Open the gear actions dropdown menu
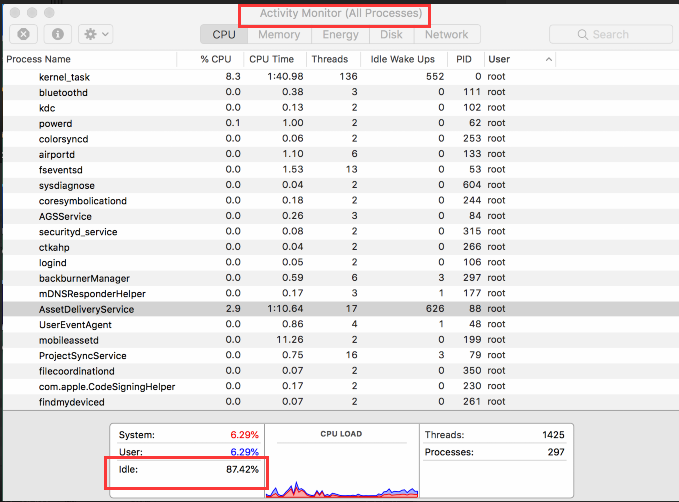The width and height of the screenshot is (679, 502). click(x=96, y=34)
